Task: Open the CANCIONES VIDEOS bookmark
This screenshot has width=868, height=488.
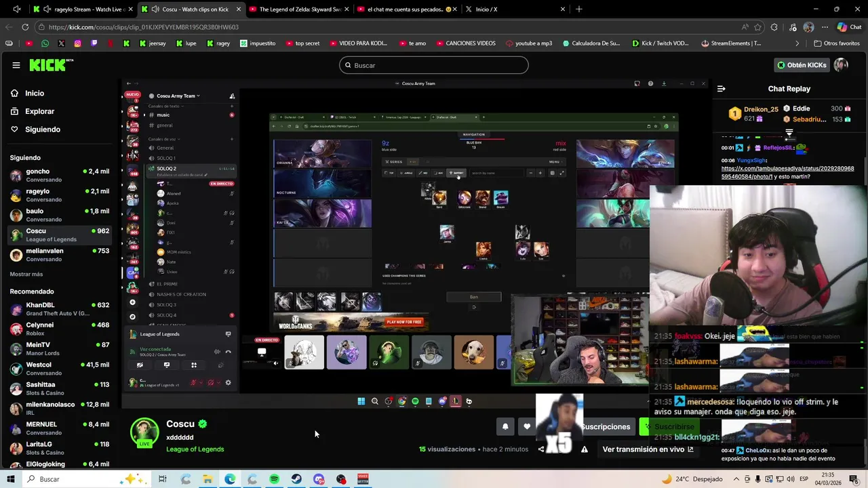Action: pos(465,43)
